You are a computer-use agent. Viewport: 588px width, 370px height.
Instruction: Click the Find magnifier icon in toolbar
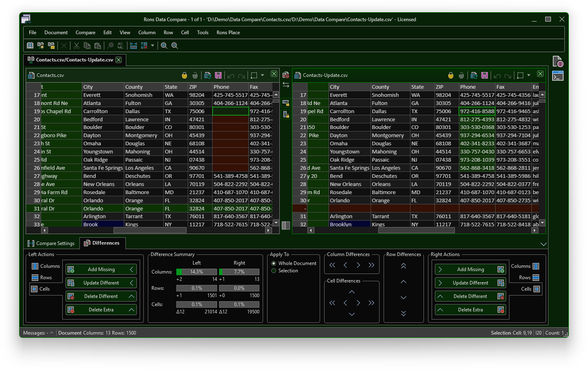(x=110, y=46)
